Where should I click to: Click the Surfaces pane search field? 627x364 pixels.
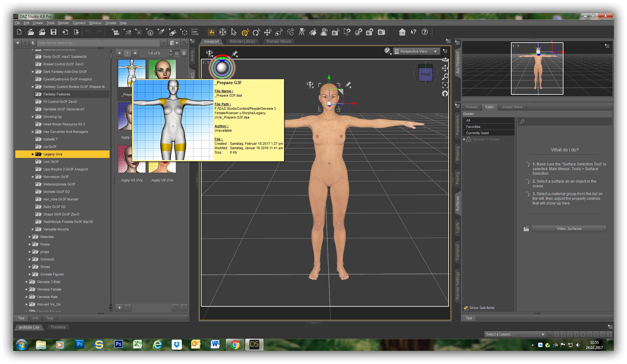(569, 122)
